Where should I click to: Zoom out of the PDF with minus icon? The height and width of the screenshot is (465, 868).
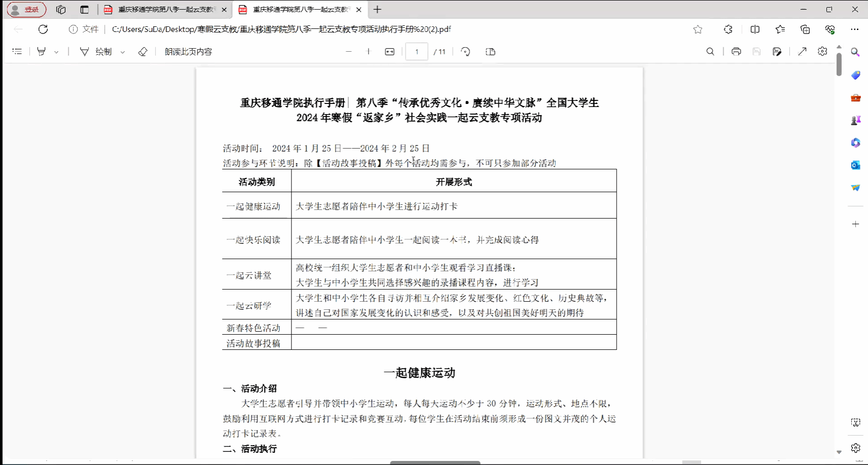pos(349,52)
